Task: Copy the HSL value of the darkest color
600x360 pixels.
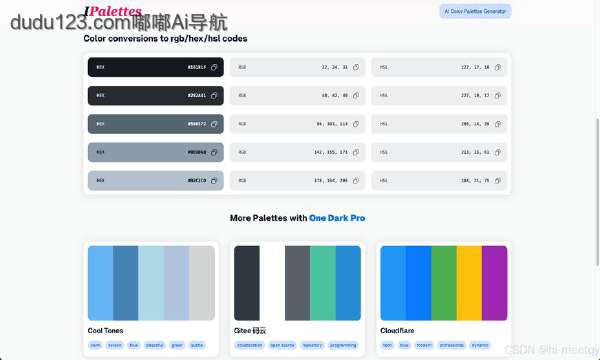Action: click(497, 67)
